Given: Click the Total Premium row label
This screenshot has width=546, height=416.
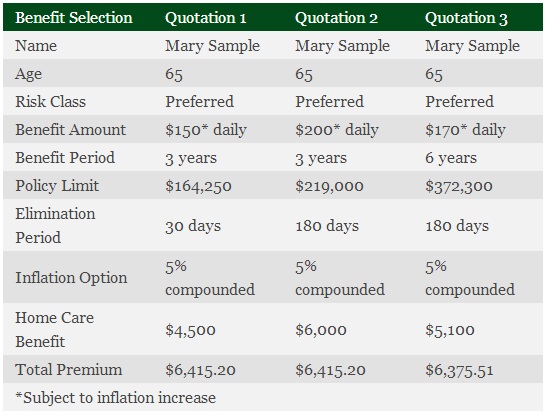Looking at the screenshot, I should [x=69, y=370].
